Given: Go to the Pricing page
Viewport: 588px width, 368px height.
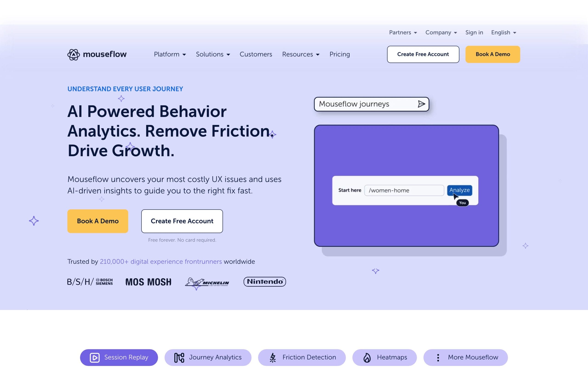Looking at the screenshot, I should point(339,54).
